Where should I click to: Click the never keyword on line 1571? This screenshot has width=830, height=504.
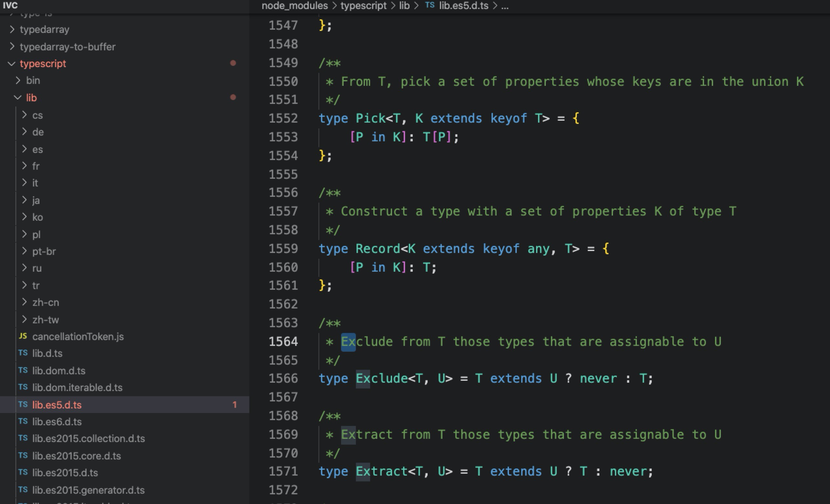(628, 471)
